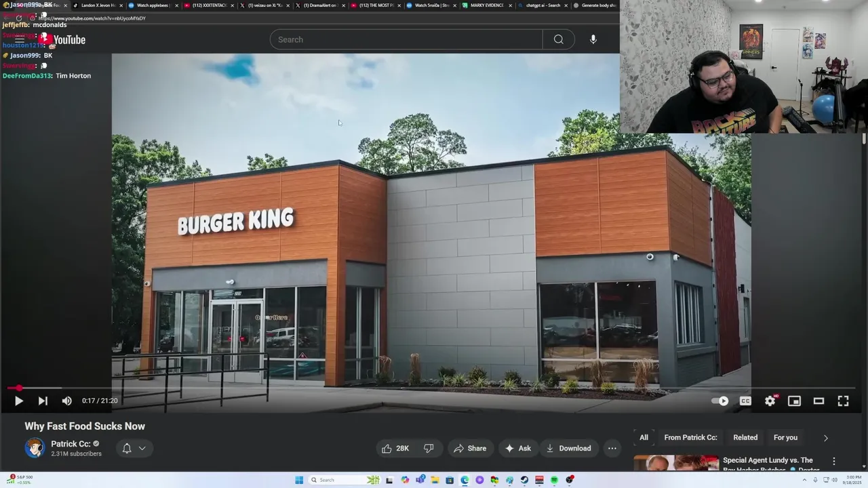Screen dimensions: 868x488
Task: Click the red playhead scrubber dot
Action: pos(19,388)
